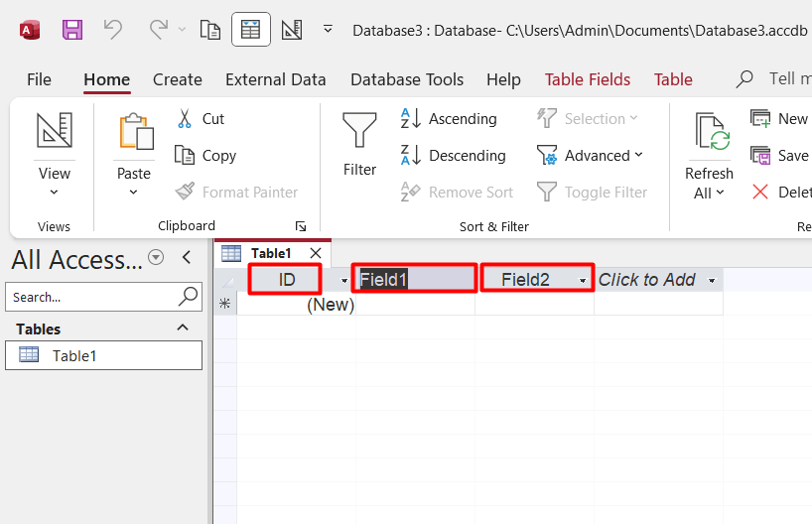Click the Paste clipboard icon
Image resolution: width=812 pixels, height=524 pixels.
(x=136, y=132)
